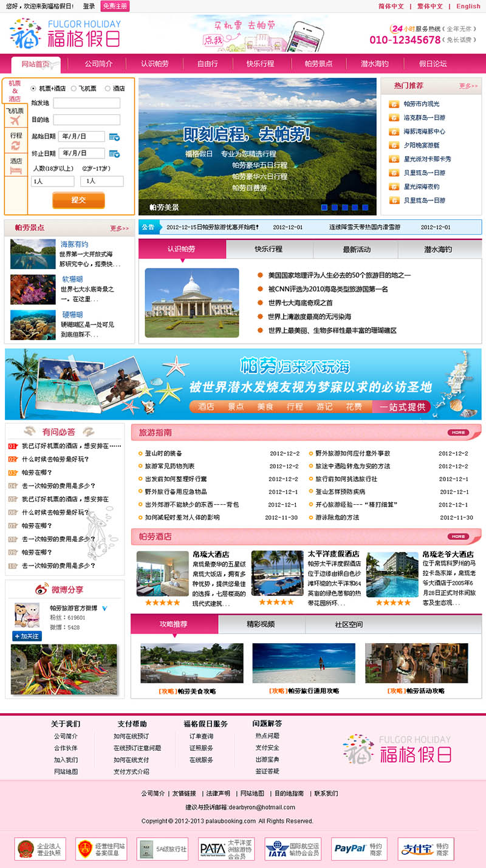Select the 飞机票 radio option
Viewport: 486px width, 868px height.
74,89
